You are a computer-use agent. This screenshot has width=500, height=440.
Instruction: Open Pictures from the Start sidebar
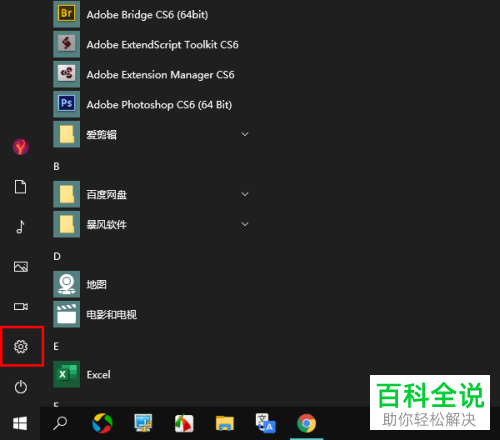pyautogui.click(x=21, y=267)
